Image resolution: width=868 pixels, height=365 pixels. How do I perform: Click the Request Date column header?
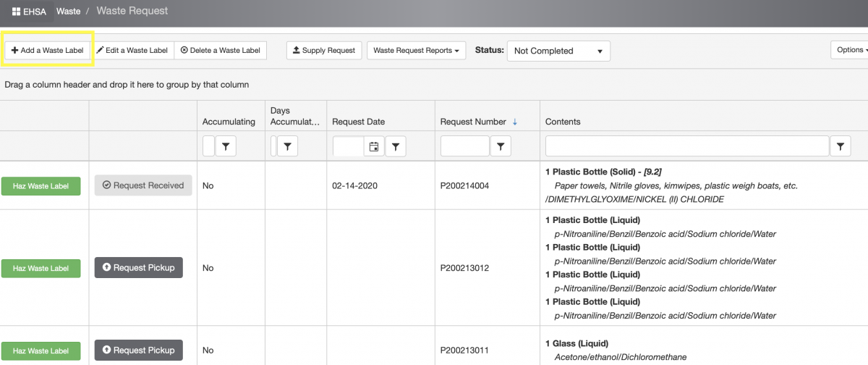pos(358,122)
